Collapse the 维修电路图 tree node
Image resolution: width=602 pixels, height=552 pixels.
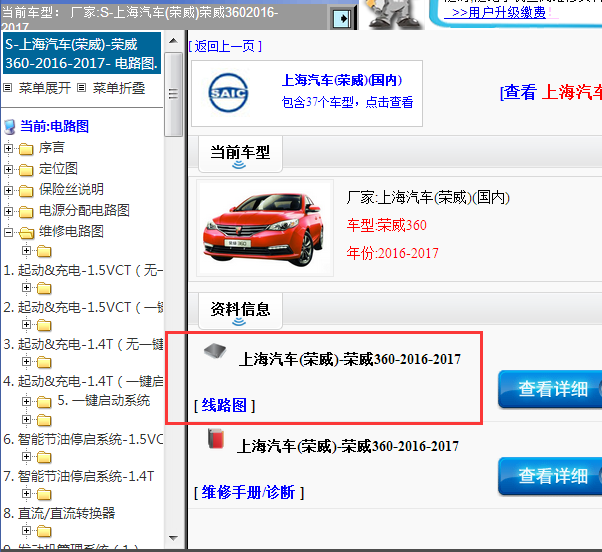point(8,232)
